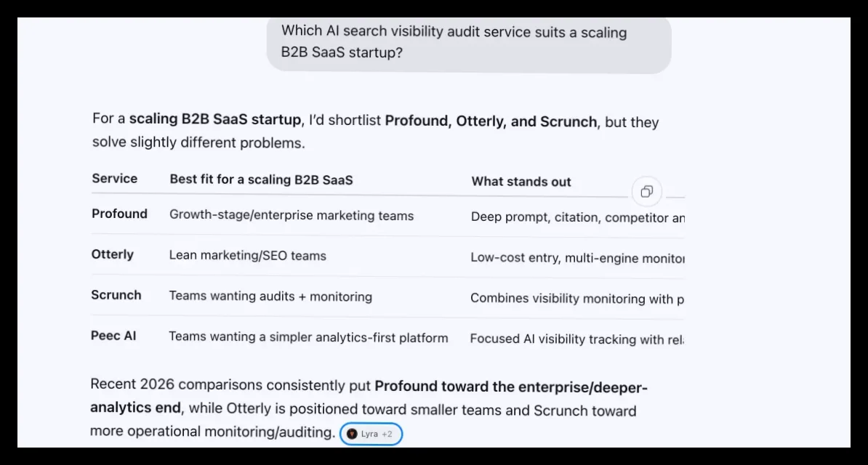Click Growth-stage/enterprise marketing teams cell
Viewport: 868px width, 465px height.
click(x=292, y=216)
